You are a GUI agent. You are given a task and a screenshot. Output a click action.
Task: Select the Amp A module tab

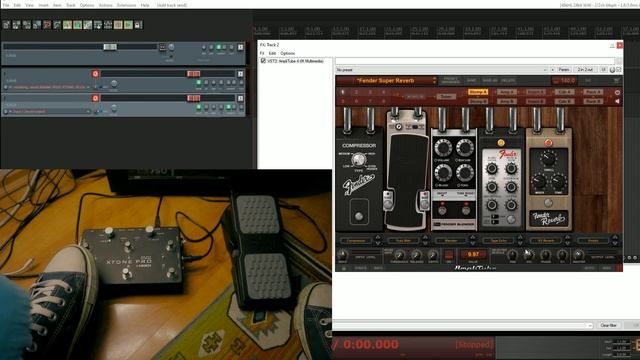tap(507, 92)
